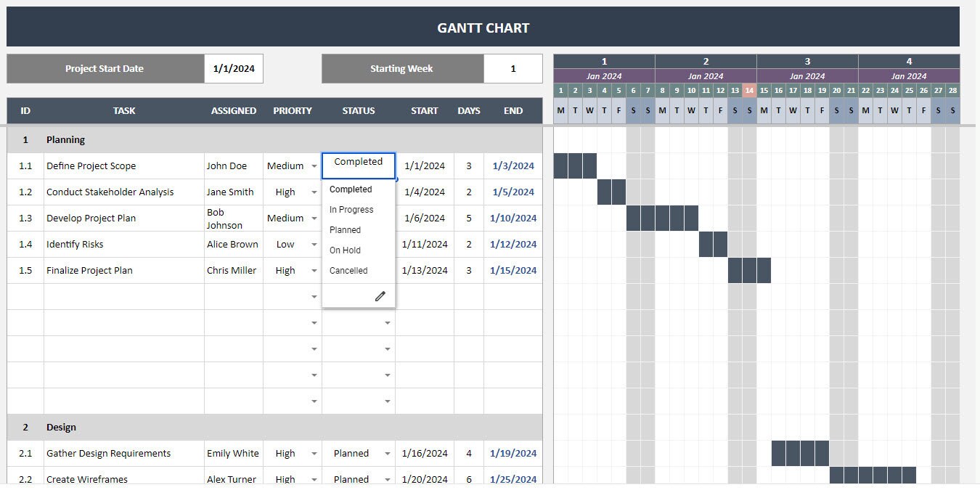Click assignee Emily White
Screen dimensions: 980x490
point(233,454)
